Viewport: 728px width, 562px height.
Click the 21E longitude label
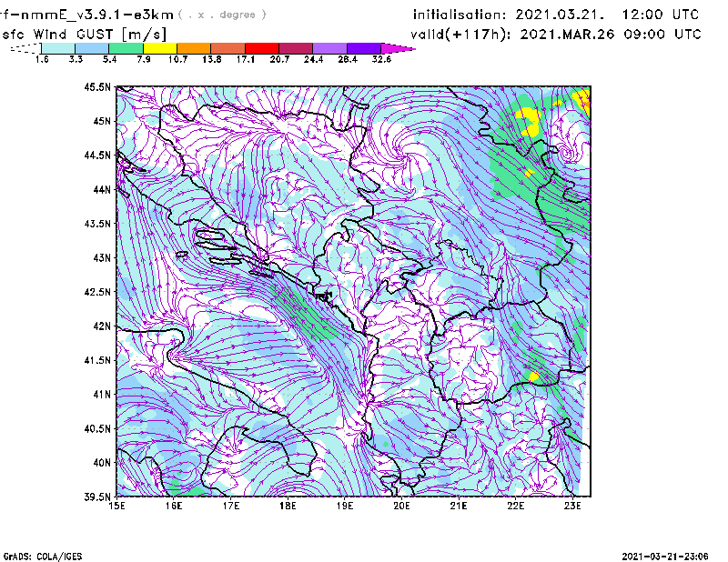pos(459,506)
